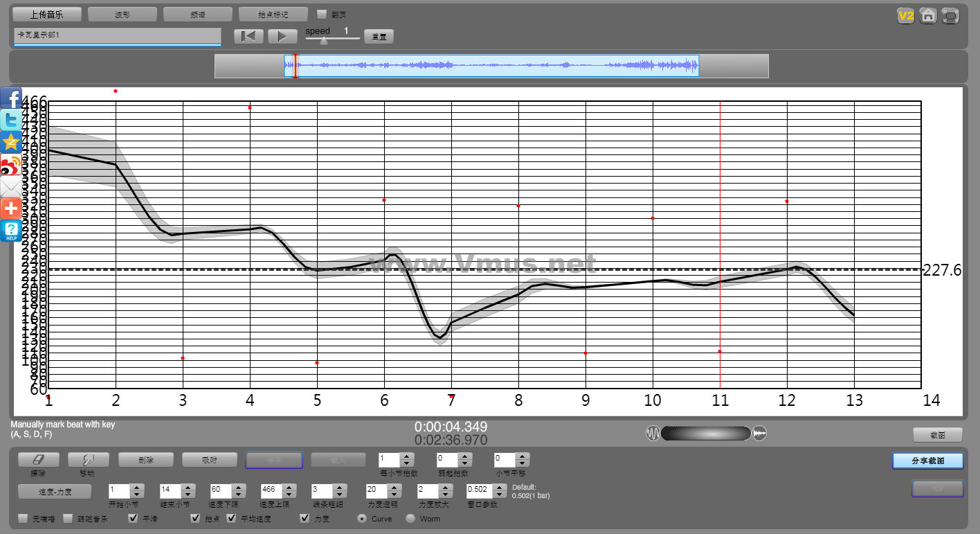Select the eraser (擦除) tool

click(38, 459)
